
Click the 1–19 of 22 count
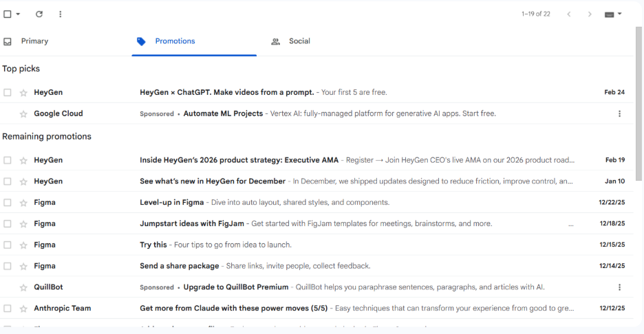[x=535, y=14]
